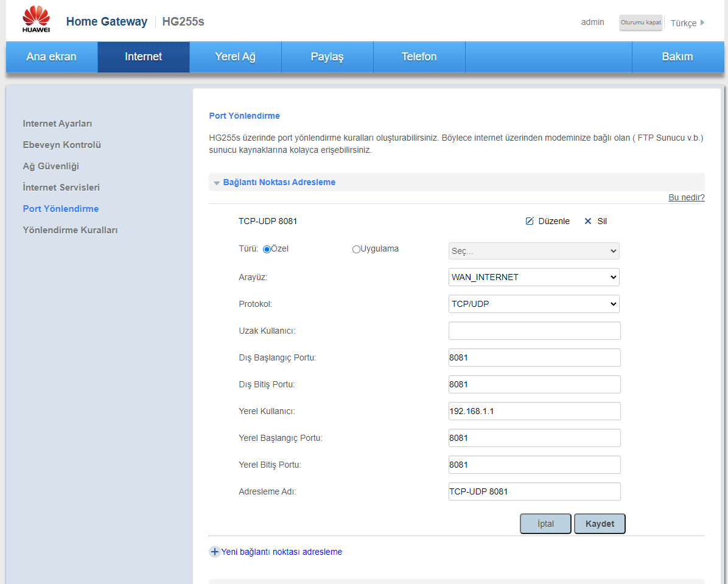
Task: Collapse the Bağlantı Noktası Adresleme section
Action: tap(217, 183)
